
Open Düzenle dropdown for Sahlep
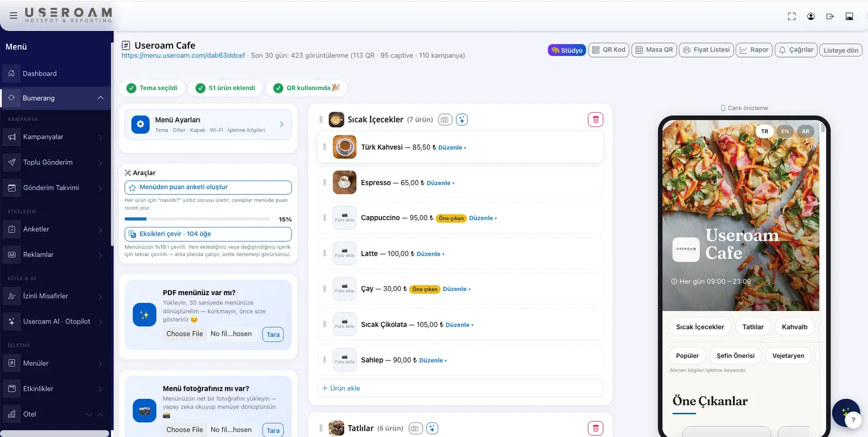(x=433, y=360)
